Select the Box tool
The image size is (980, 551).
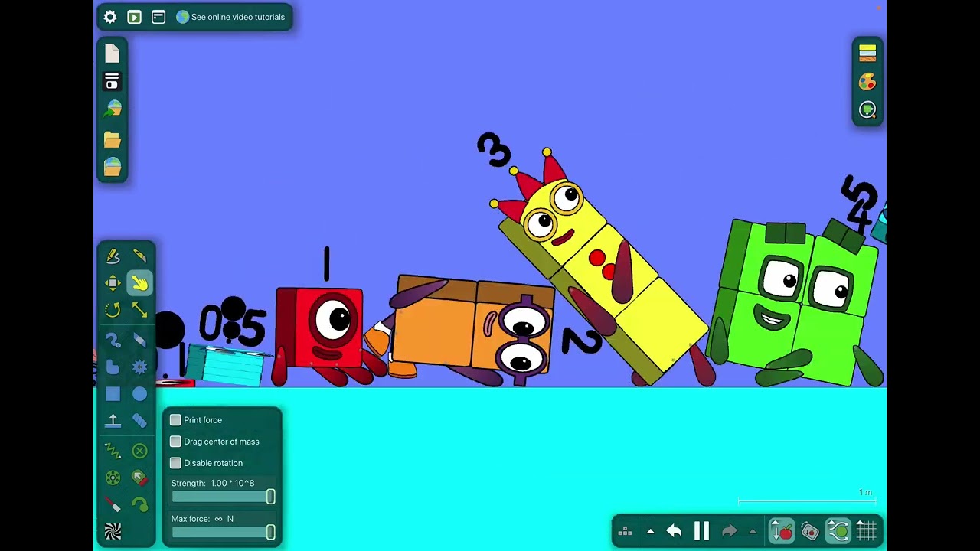[113, 394]
